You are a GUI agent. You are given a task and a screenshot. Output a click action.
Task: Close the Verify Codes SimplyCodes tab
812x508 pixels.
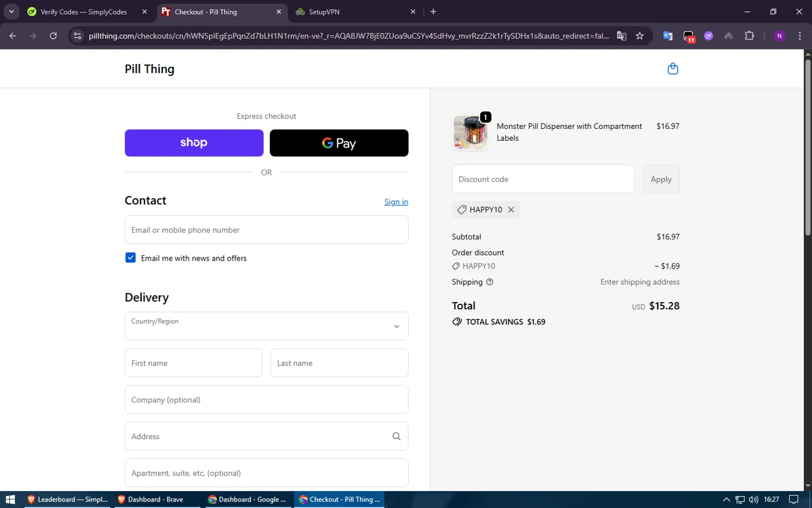[145, 11]
